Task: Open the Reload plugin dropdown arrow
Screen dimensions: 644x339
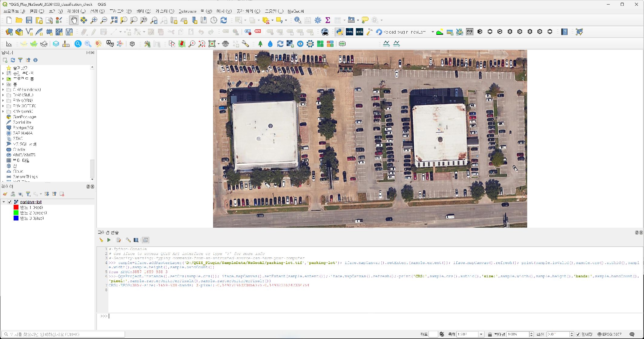Action: click(433, 32)
